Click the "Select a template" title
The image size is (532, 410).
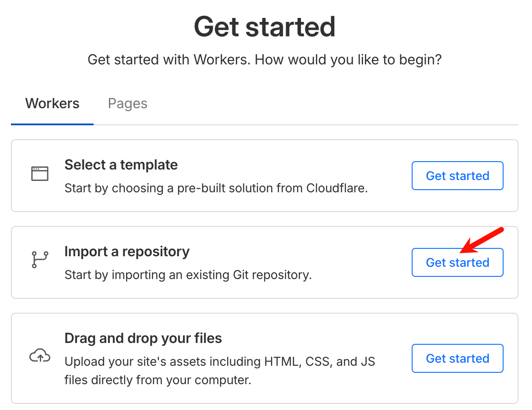(x=121, y=165)
